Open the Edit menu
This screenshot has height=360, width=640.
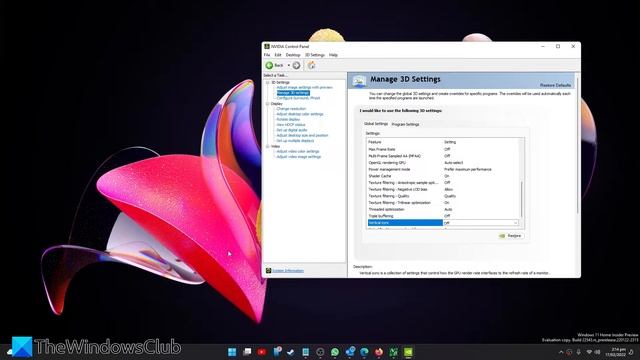coord(278,55)
